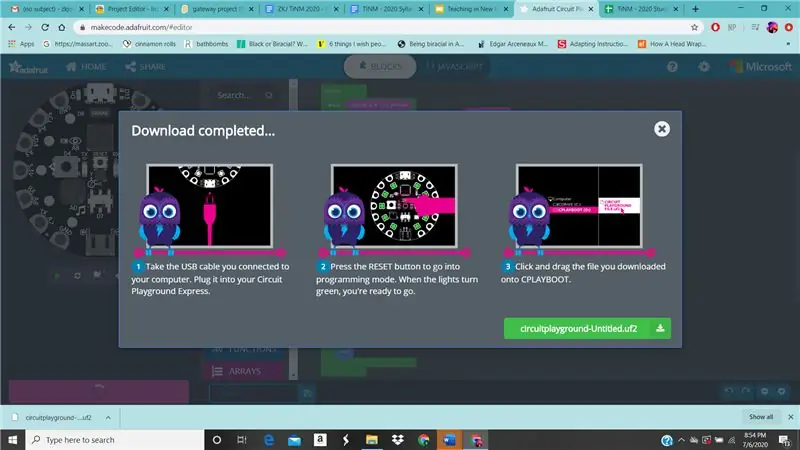Open the help question mark menu
Image resolution: width=800 pixels, height=450 pixels.
tap(672, 67)
